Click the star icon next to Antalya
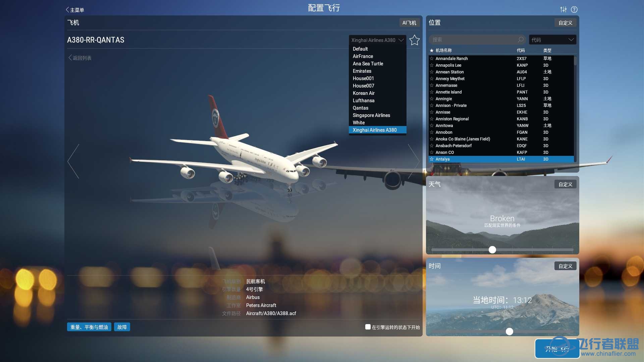The width and height of the screenshot is (644, 362). [432, 159]
